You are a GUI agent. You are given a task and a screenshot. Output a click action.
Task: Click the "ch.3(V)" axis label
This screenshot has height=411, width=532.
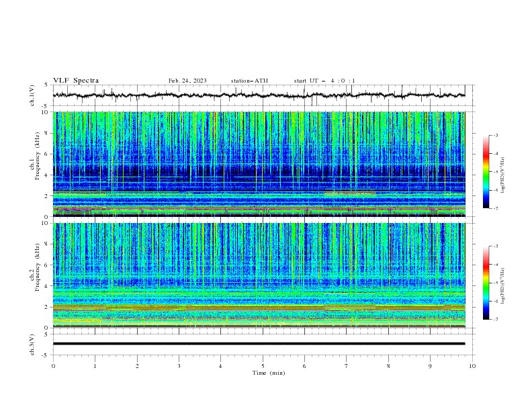tap(32, 345)
